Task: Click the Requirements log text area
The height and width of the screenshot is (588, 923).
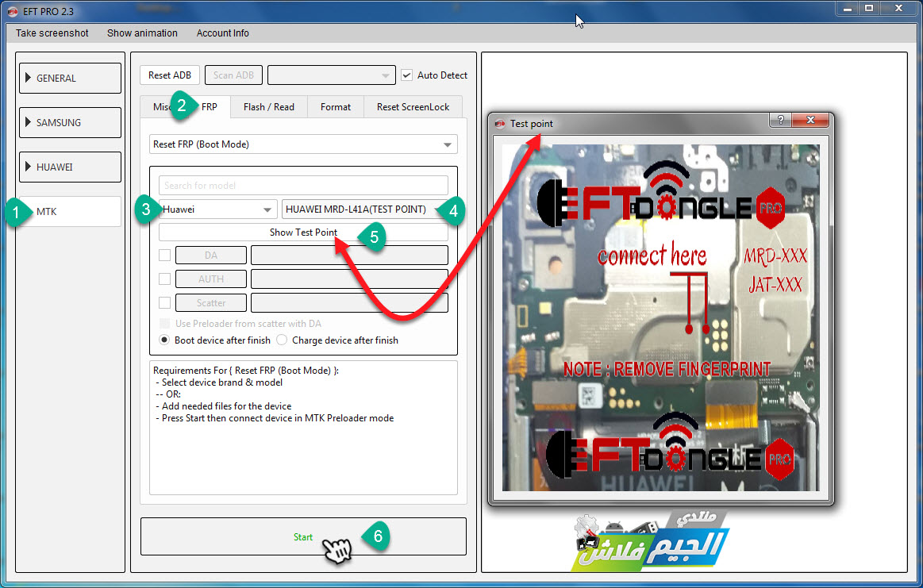Action: coord(303,428)
